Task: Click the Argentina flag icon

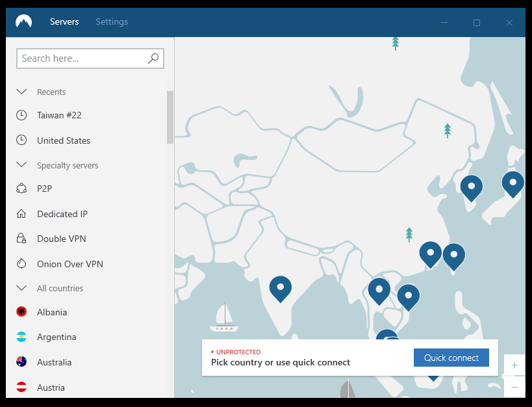Action: coord(21,337)
